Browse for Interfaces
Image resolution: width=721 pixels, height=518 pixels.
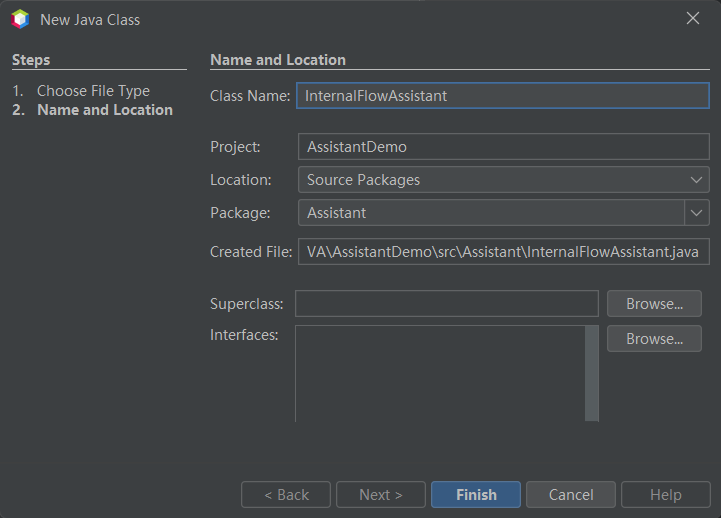click(654, 339)
